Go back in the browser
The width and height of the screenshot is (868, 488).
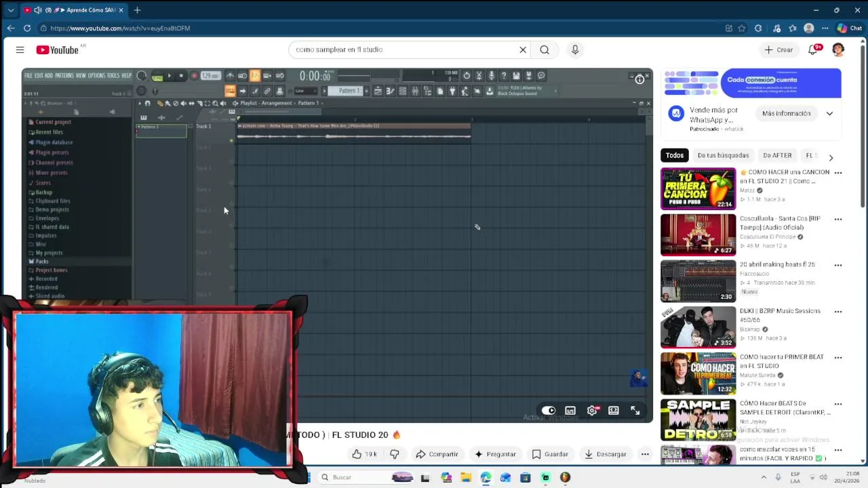tap(11, 28)
